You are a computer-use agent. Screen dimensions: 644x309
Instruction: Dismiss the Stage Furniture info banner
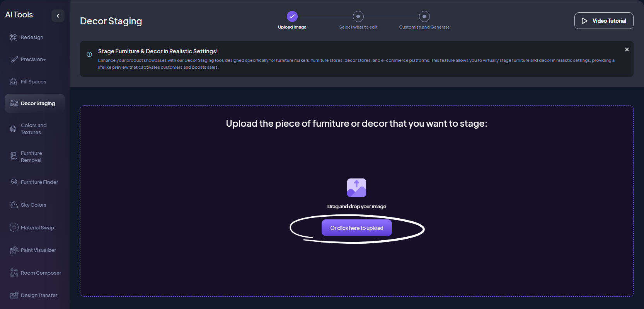627,50
